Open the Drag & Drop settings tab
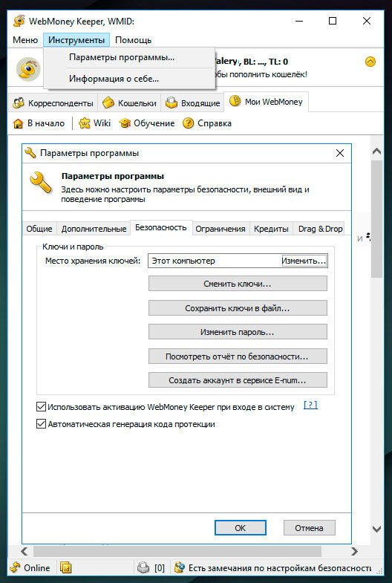Image resolution: width=392 pixels, height=583 pixels. click(320, 229)
